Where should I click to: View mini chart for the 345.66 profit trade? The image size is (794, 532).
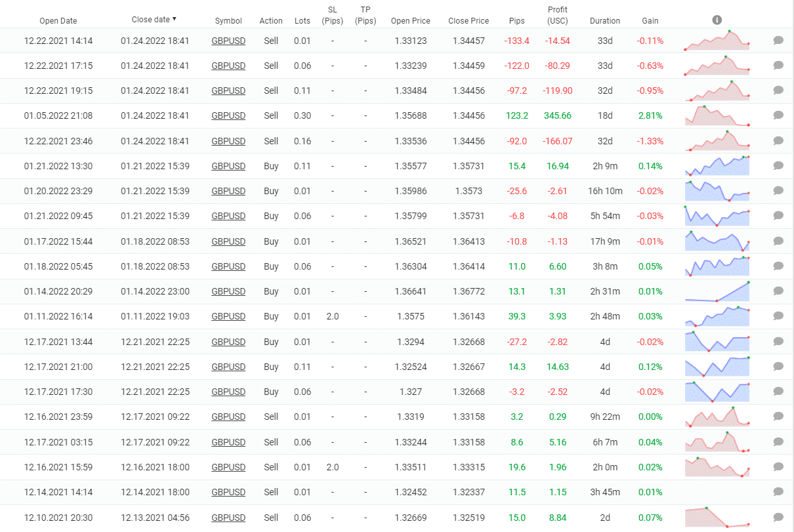pyautogui.click(x=717, y=115)
